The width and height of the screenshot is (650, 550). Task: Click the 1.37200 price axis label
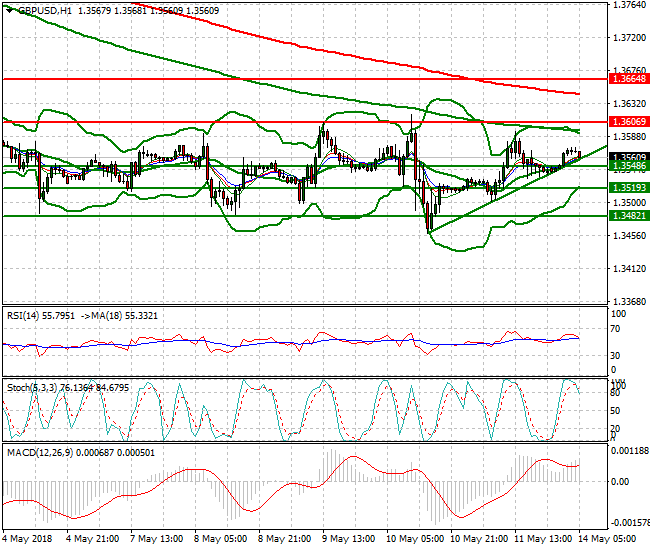[x=629, y=38]
